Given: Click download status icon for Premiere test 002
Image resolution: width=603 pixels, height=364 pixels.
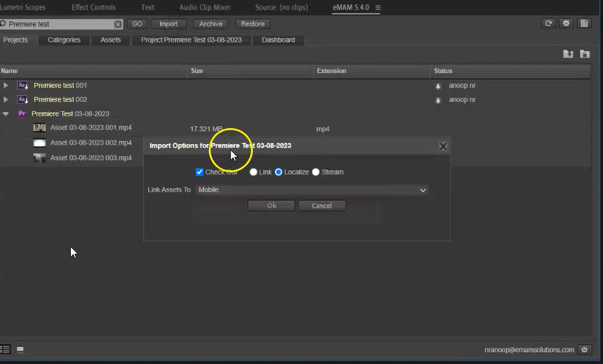Looking at the screenshot, I should tap(438, 100).
